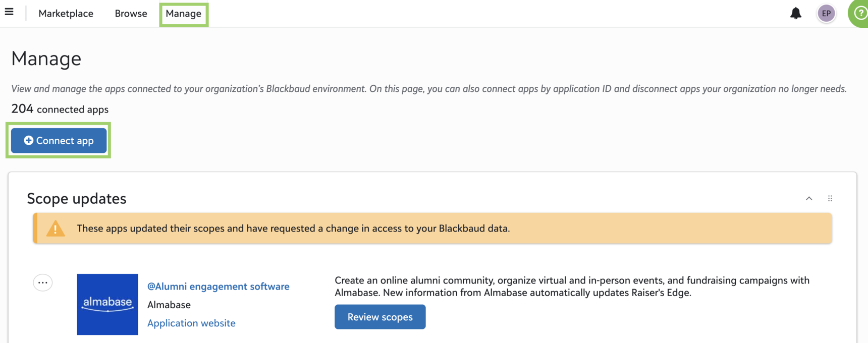Click the '204 connected apps' count text
The height and width of the screenshot is (343, 868).
point(60,109)
